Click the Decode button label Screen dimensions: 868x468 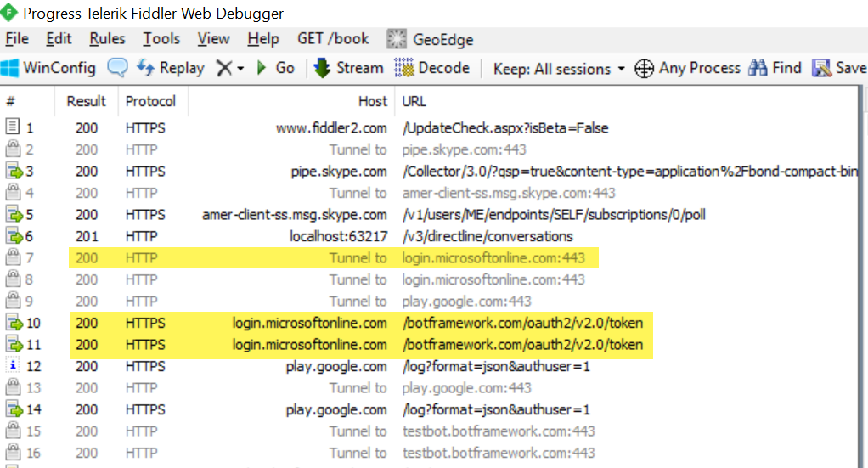pos(444,68)
